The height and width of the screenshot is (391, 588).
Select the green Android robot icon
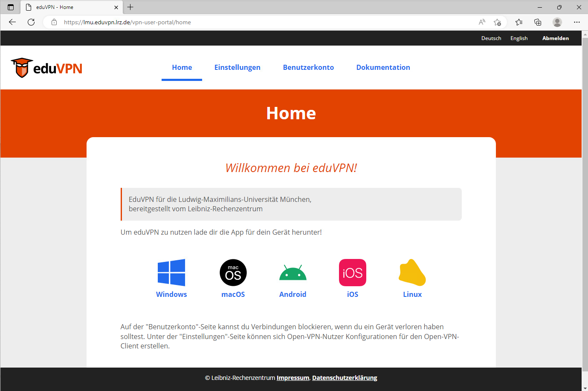293,273
